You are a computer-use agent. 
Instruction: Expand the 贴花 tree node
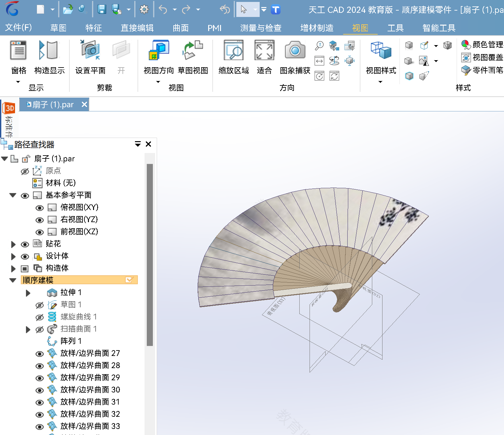tap(13, 244)
